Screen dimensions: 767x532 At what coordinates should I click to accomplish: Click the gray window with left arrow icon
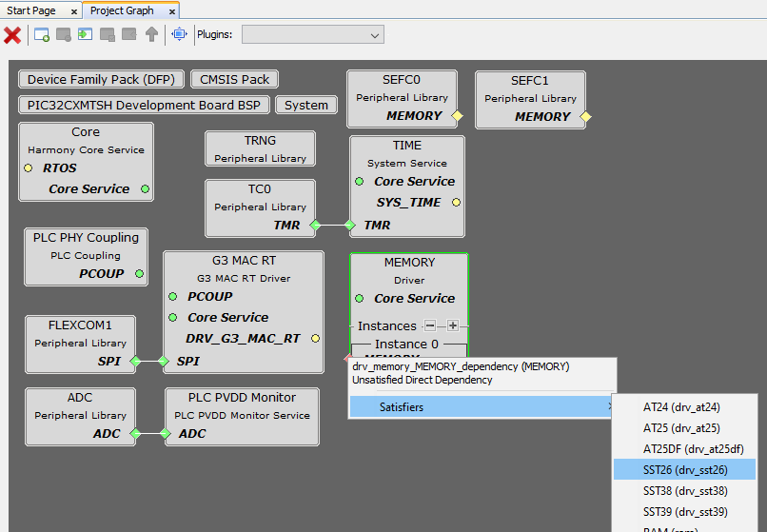click(x=129, y=35)
